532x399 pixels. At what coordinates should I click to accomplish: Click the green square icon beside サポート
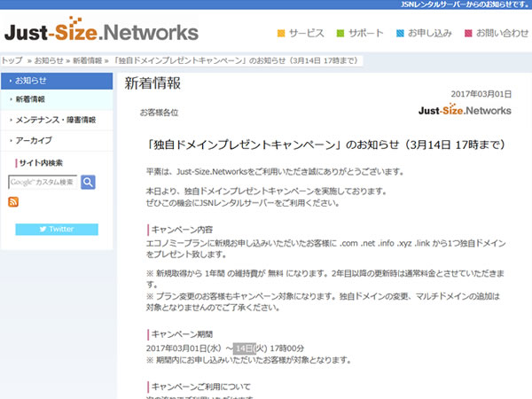340,34
